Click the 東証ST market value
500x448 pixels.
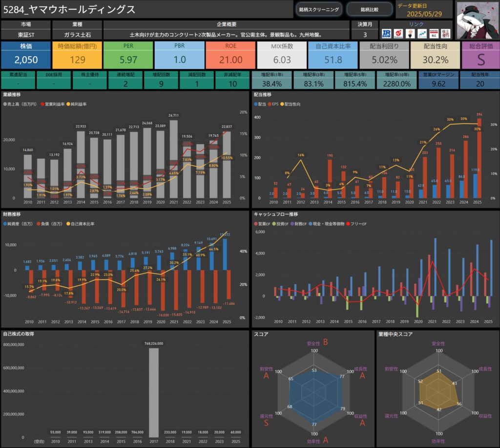coord(26,35)
